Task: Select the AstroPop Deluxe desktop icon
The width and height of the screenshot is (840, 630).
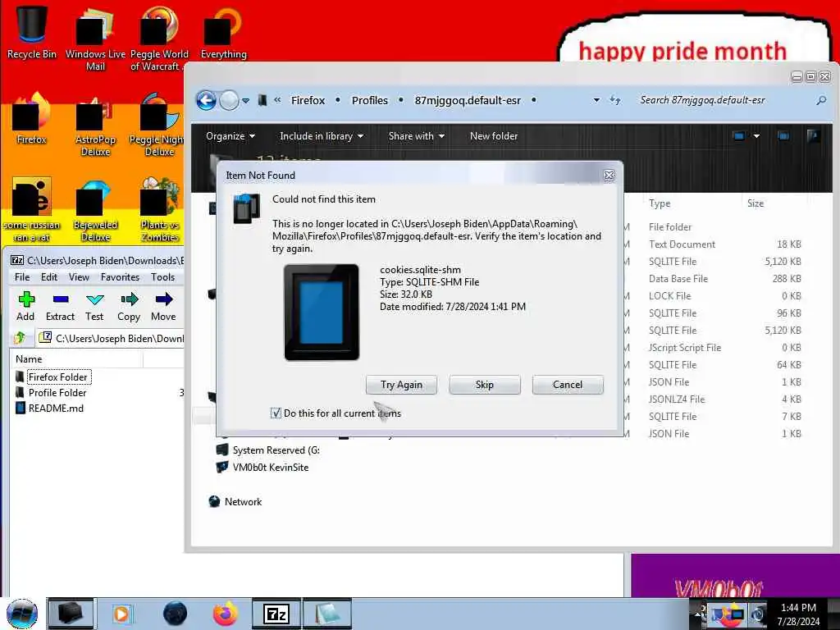Action: coord(95,126)
